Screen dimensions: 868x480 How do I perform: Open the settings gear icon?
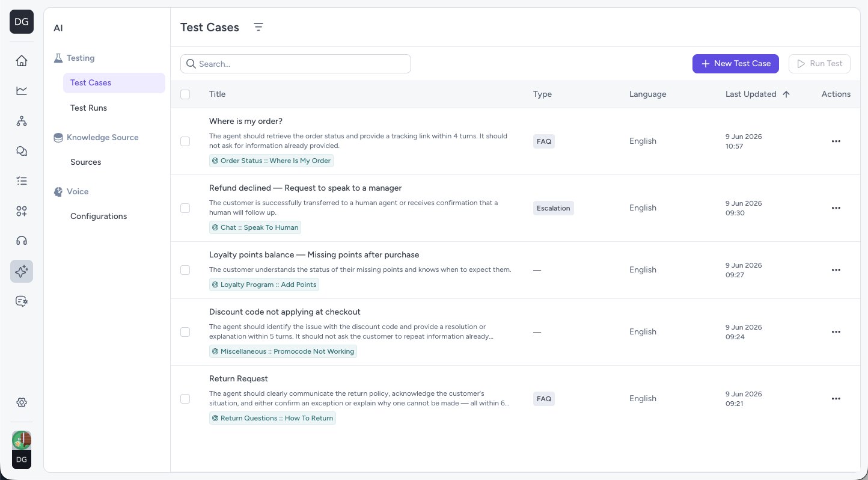click(22, 402)
